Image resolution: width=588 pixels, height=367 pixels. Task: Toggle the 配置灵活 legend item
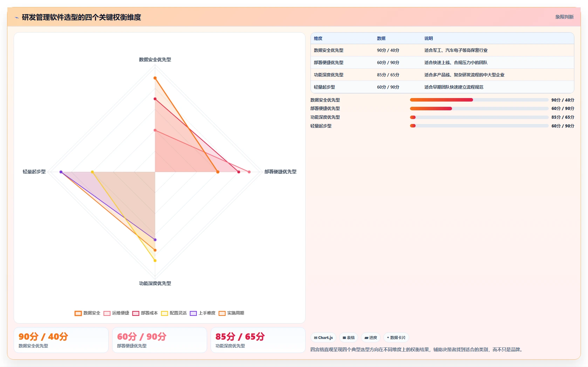click(174, 313)
